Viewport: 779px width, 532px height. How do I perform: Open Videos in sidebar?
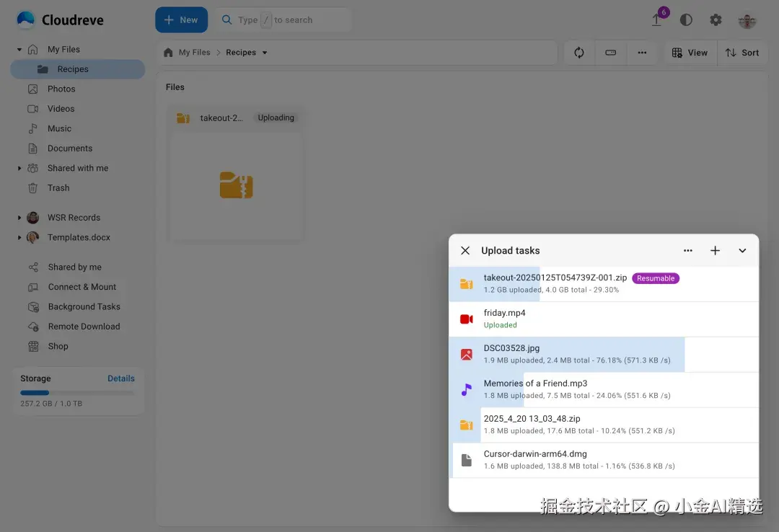[61, 109]
